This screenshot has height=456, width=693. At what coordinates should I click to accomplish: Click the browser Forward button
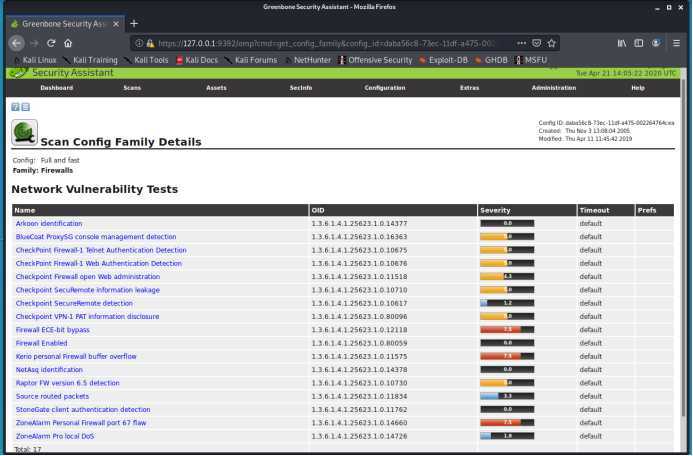[x=34, y=43]
